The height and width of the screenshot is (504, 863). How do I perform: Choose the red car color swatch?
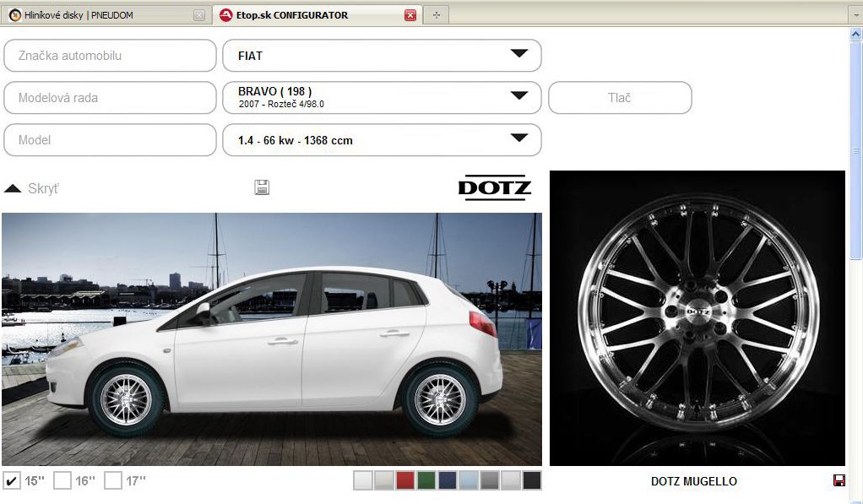click(405, 481)
